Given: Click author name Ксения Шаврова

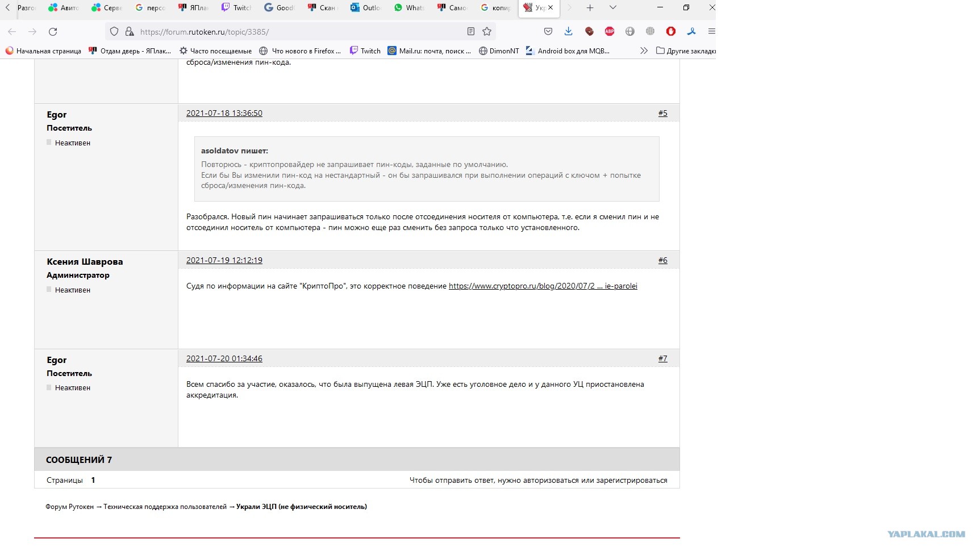Looking at the screenshot, I should click(85, 261).
